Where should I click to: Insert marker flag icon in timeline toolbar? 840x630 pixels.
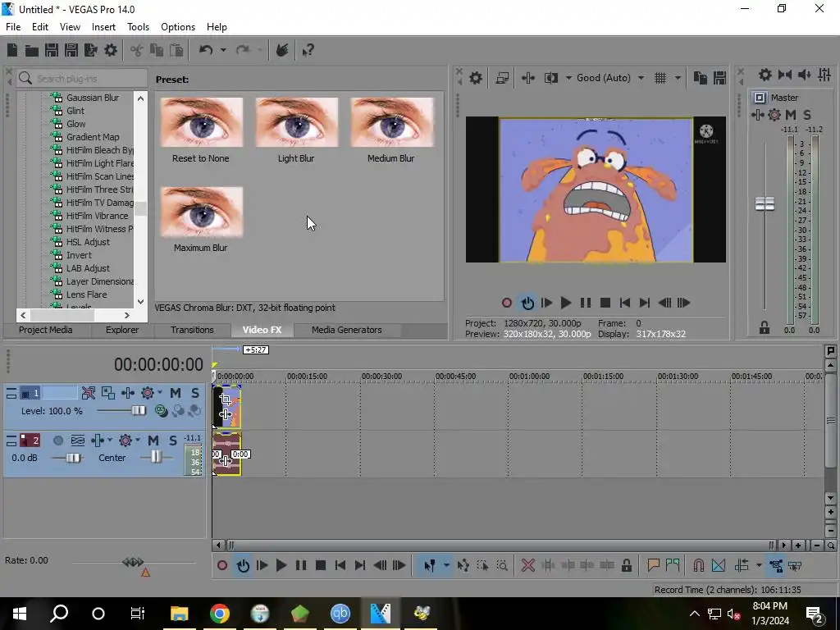coord(653,566)
